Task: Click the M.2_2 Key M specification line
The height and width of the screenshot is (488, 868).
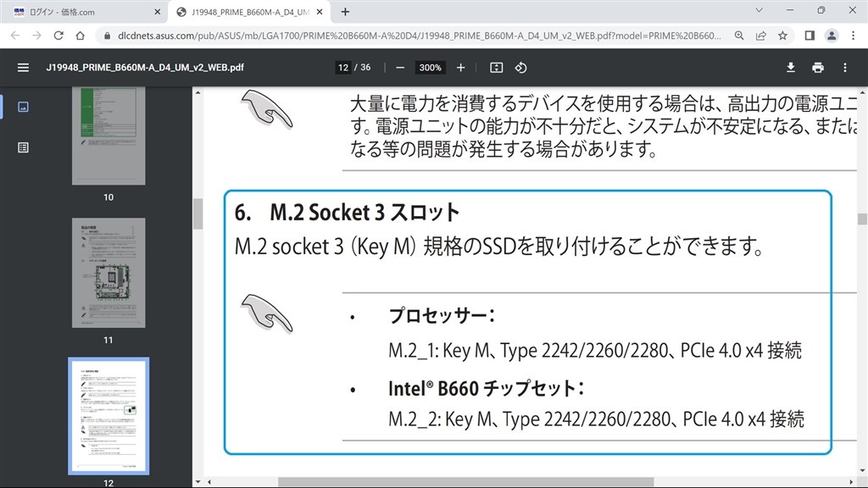Action: (x=596, y=419)
